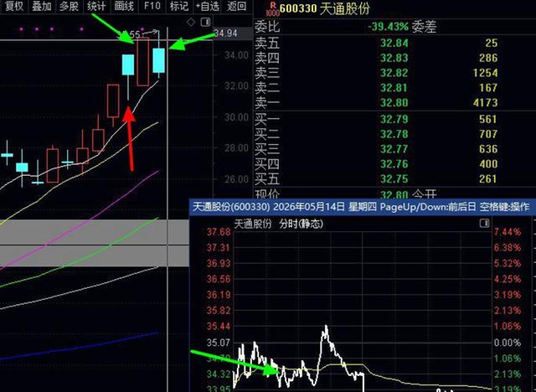Click the 36.19 price label in the intraday chart
The width and height of the screenshot is (536, 392).
(x=219, y=295)
